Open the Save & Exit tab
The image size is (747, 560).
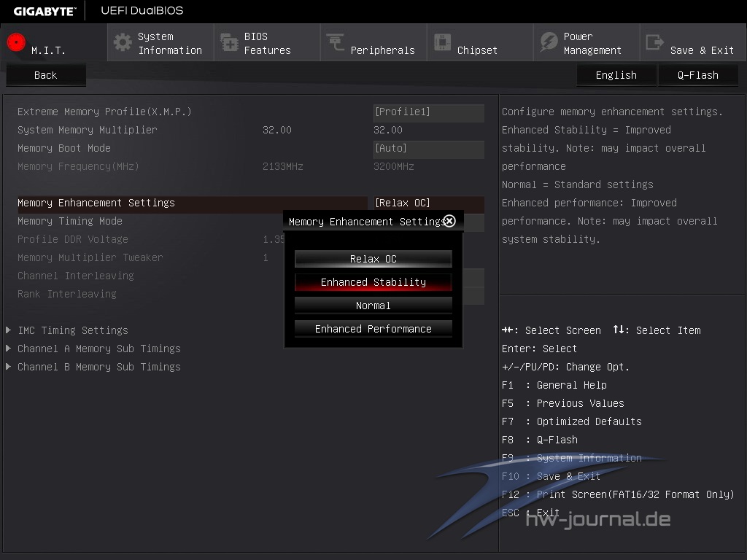tap(693, 43)
